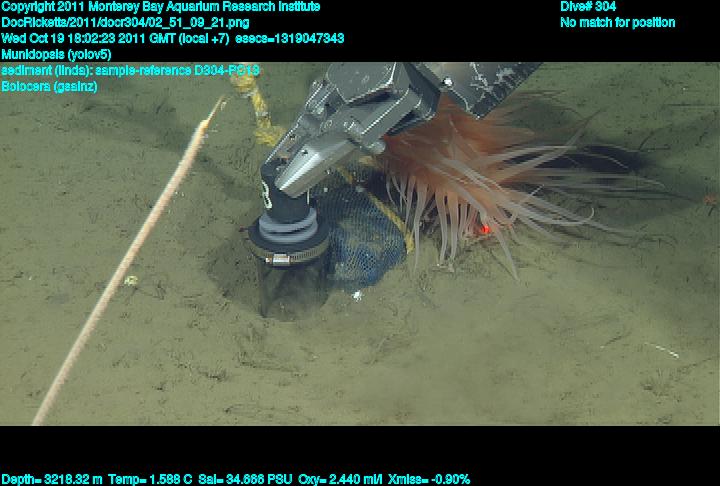720x486 pixels.
Task: Click the Wed Oct 19 timestamp line
Action: click(x=172, y=39)
